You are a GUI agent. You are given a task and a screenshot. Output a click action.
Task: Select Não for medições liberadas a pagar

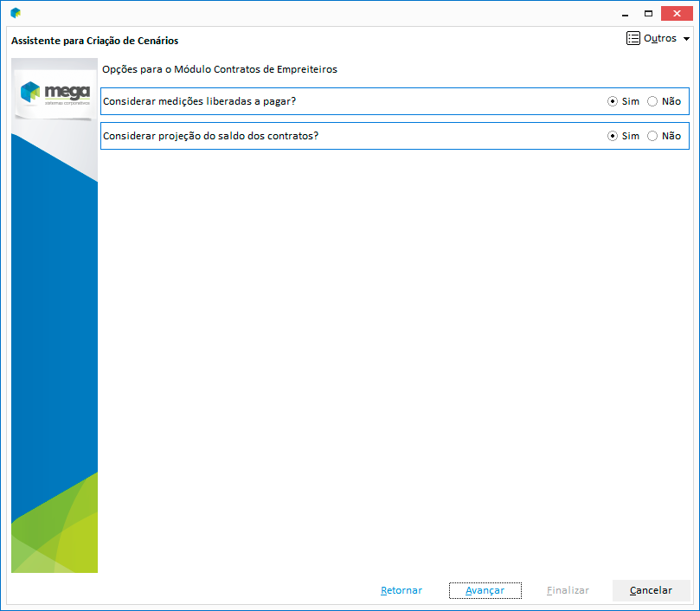click(652, 101)
